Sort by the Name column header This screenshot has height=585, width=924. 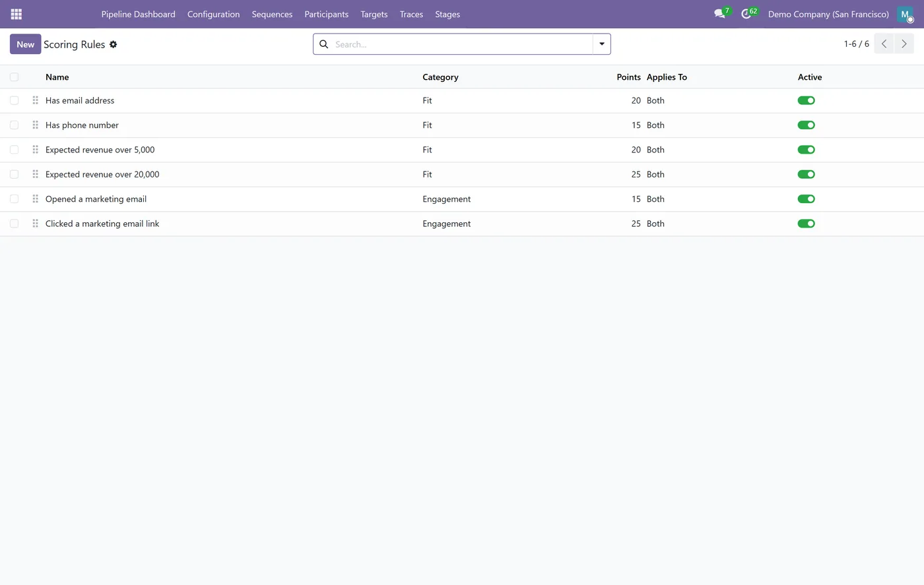click(57, 77)
